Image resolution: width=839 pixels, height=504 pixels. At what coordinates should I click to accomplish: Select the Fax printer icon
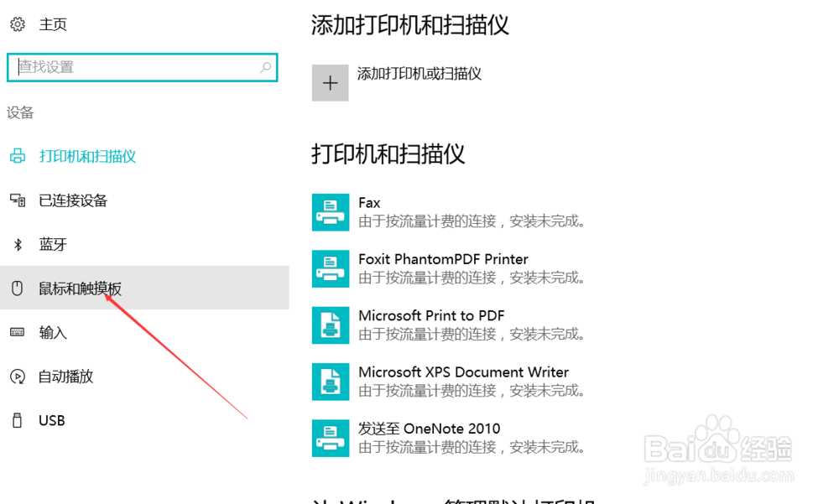[x=331, y=212]
